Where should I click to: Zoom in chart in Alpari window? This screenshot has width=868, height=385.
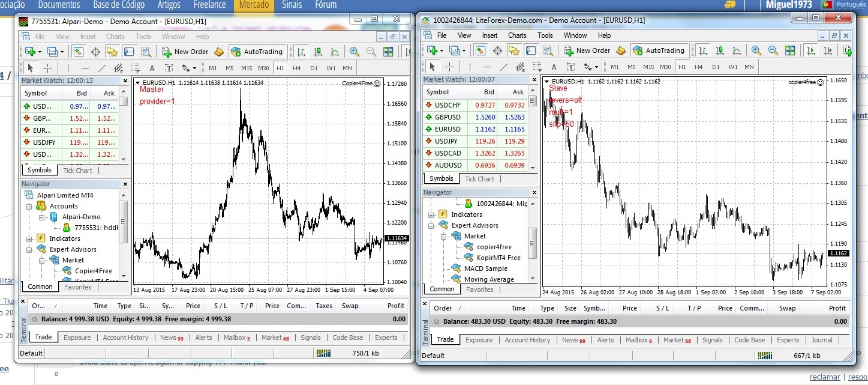coord(354,52)
